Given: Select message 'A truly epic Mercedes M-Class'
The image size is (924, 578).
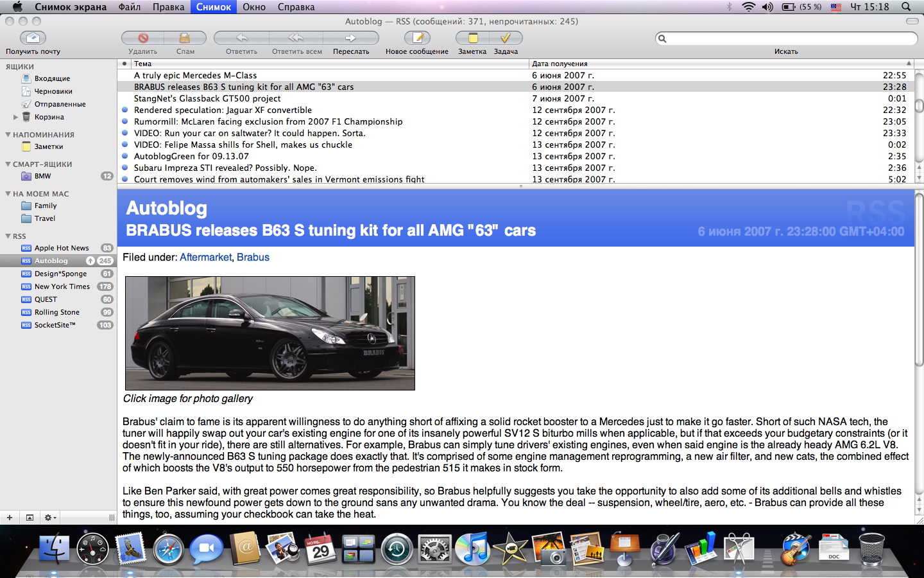Looking at the screenshot, I should tap(516, 75).
